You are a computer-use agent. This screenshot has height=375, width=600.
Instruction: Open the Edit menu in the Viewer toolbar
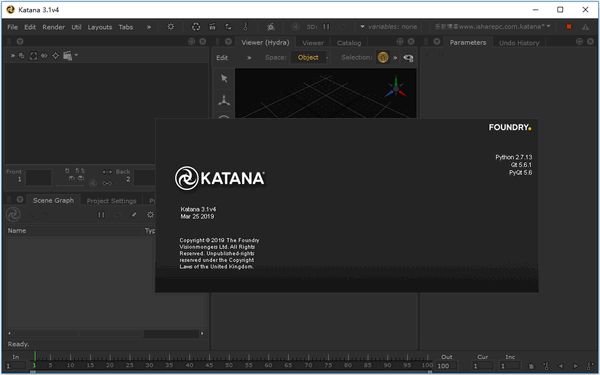(222, 58)
